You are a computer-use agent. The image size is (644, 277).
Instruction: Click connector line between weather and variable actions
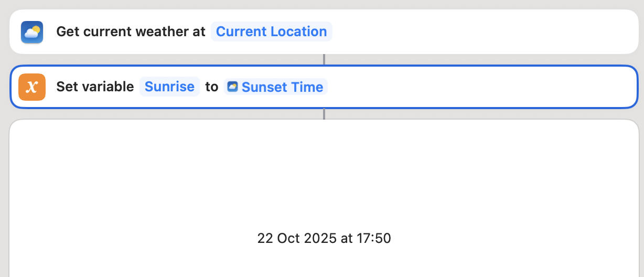click(324, 59)
